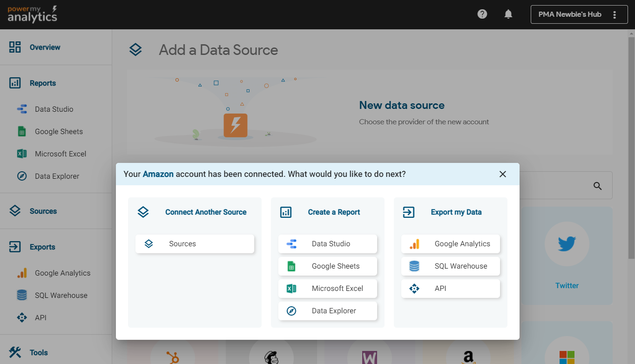
Task: Pick Microsoft Excel in the dialog
Action: 327,289
